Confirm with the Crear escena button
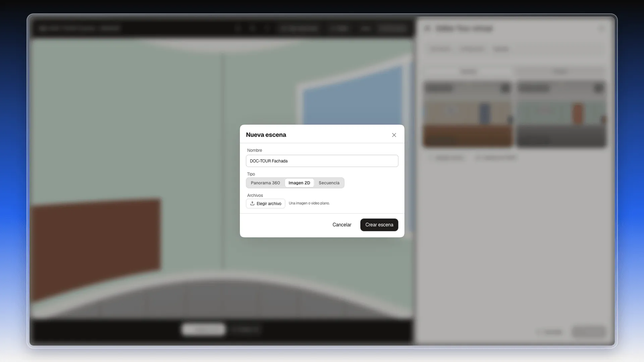 [x=379, y=225]
